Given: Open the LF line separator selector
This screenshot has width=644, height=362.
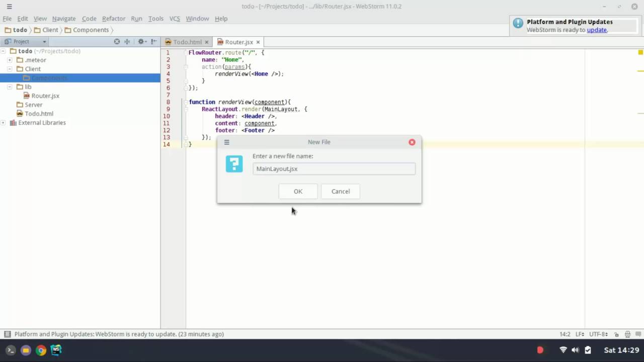Looking at the screenshot, I should [x=580, y=334].
